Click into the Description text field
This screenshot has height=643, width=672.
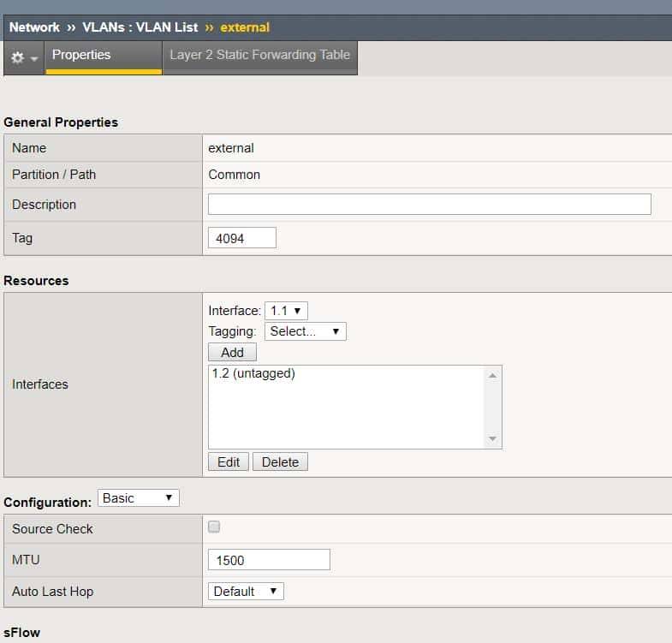pos(429,205)
